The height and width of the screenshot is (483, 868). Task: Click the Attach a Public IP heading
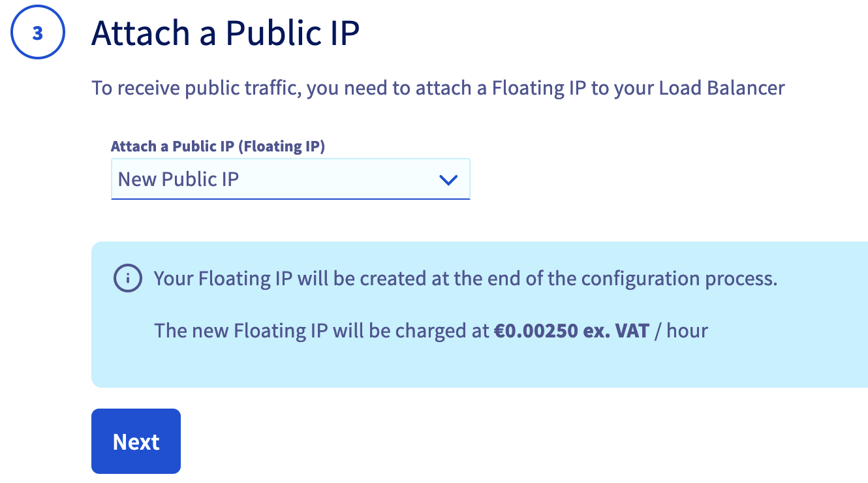(x=226, y=33)
